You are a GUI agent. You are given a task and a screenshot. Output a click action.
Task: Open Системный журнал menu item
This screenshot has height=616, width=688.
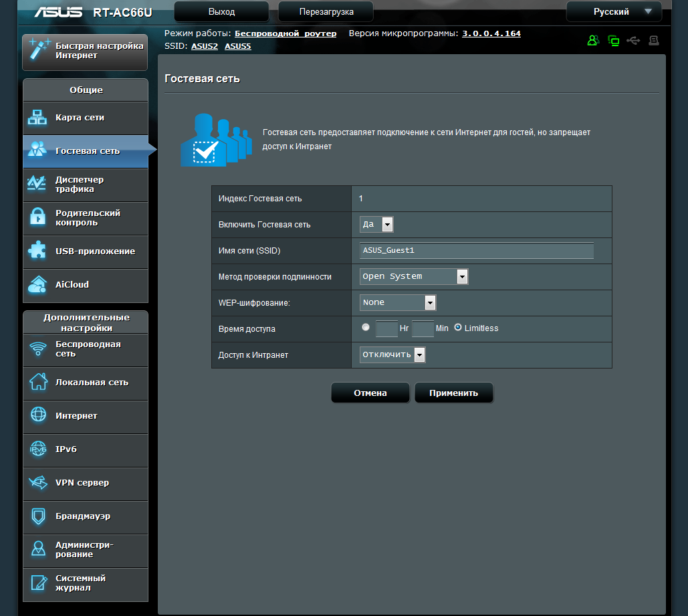tap(86, 583)
